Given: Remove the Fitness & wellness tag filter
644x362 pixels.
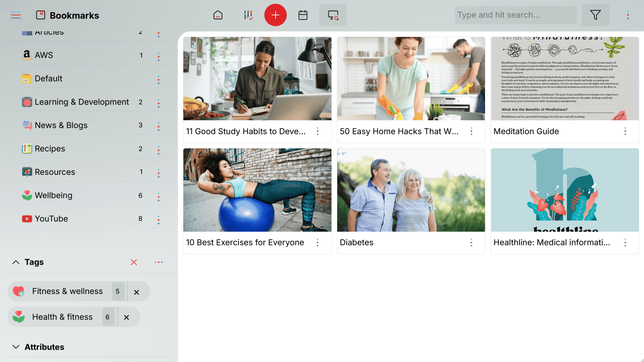Looking at the screenshot, I should 137,291.
